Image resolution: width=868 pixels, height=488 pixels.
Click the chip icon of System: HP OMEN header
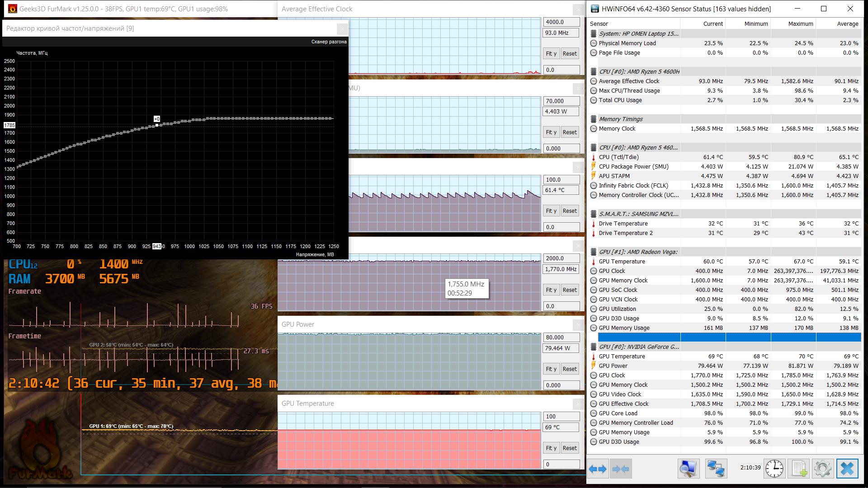point(594,33)
